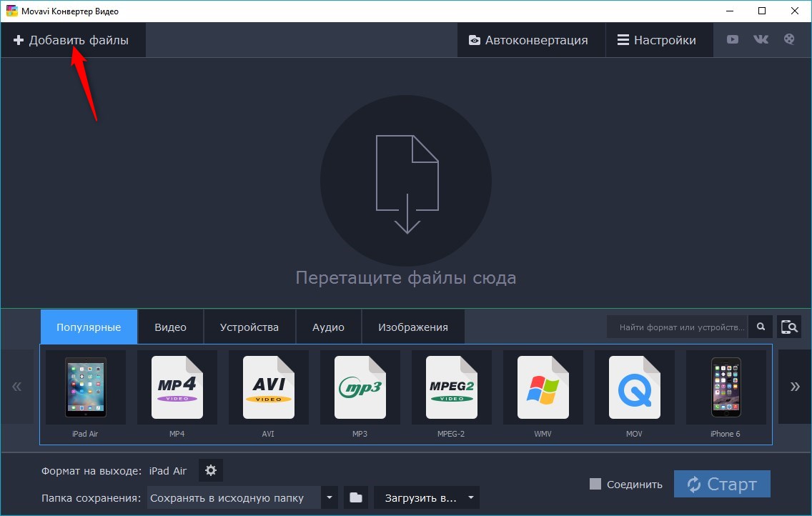The image size is (812, 516).
Task: Click the Добавить файлы button
Action: coord(71,40)
